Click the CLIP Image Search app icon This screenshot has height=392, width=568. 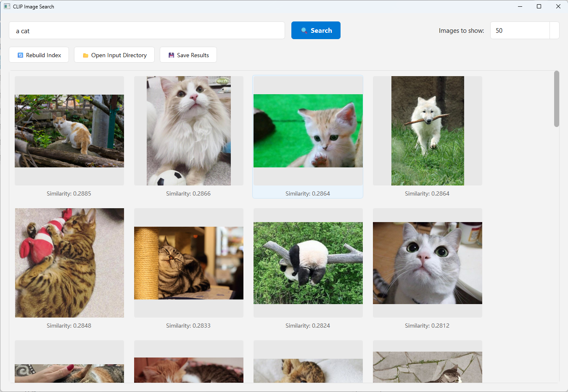tap(7, 6)
